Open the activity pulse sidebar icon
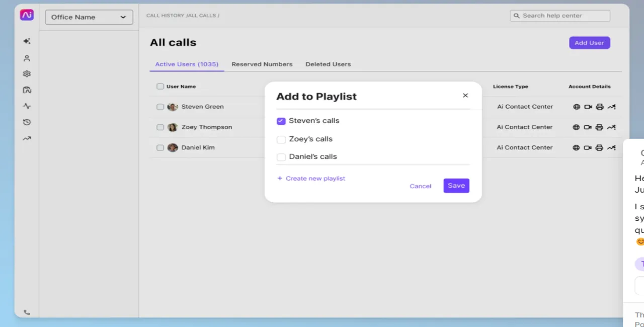 [27, 106]
